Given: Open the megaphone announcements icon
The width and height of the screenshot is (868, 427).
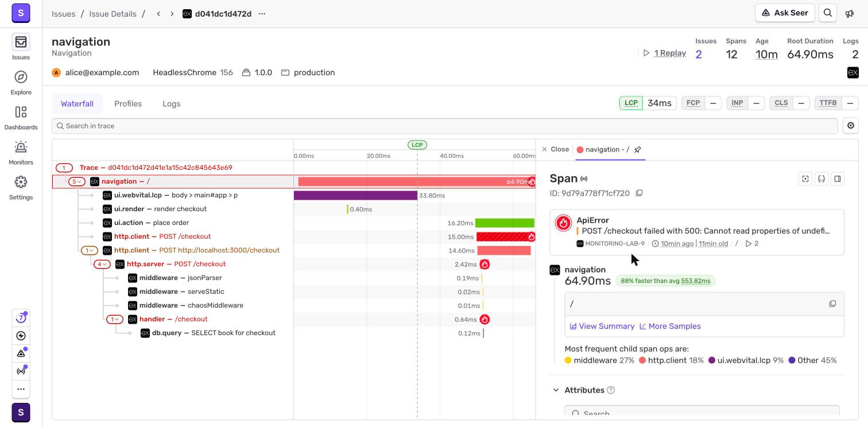Looking at the screenshot, I should point(850,13).
